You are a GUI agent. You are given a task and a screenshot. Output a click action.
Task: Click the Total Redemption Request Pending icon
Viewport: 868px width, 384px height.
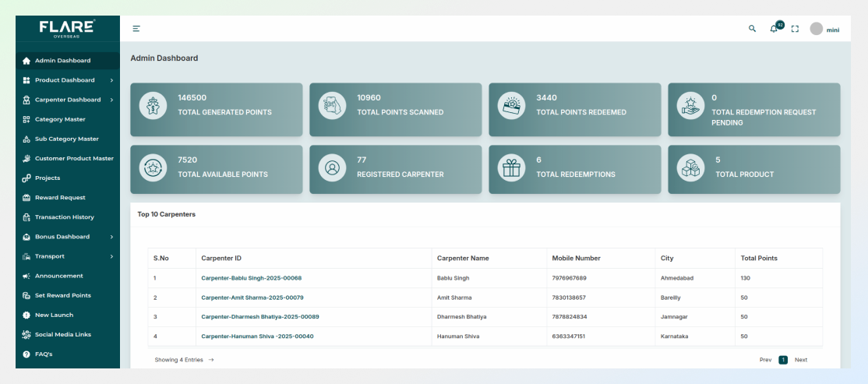click(x=691, y=106)
